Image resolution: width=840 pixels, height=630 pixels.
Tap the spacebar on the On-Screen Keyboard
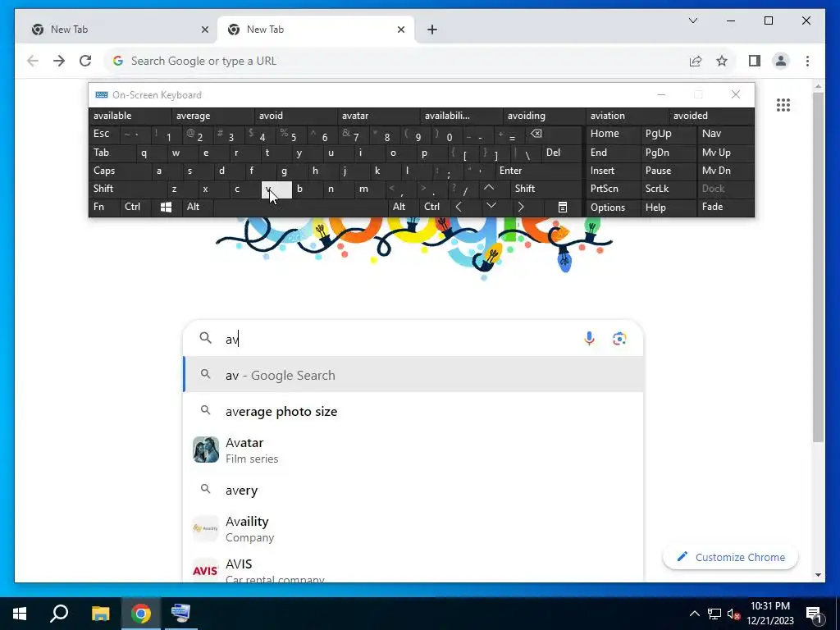point(301,208)
